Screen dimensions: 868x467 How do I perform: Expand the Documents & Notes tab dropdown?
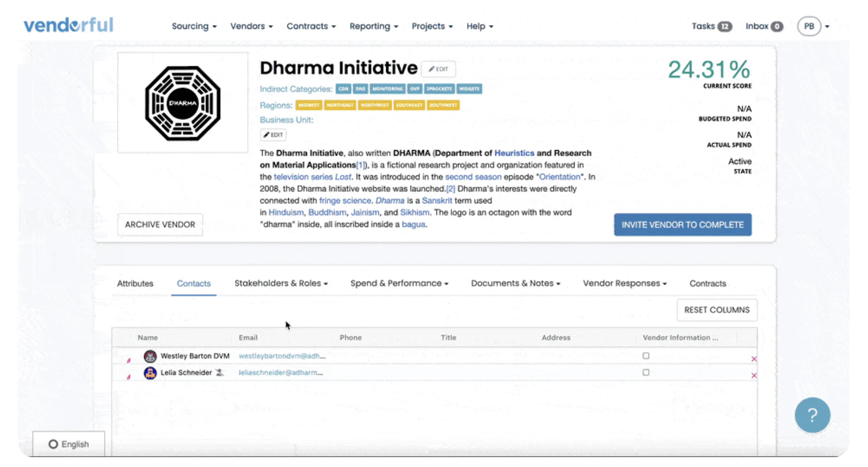pyautogui.click(x=515, y=283)
